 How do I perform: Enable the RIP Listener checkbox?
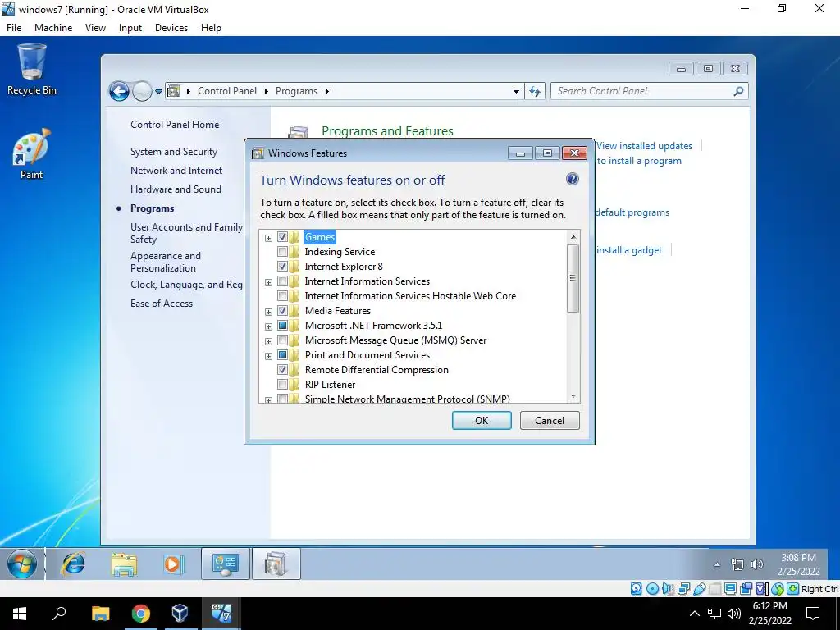282,384
